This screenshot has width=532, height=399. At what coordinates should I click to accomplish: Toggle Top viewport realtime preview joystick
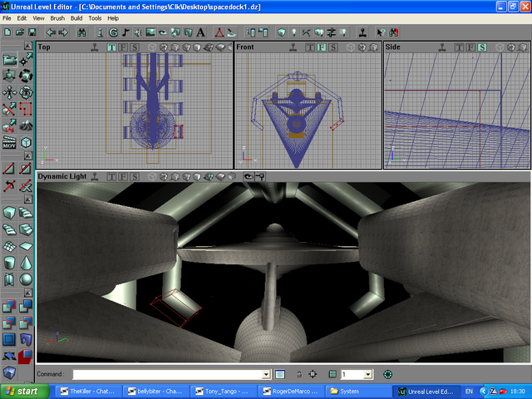(x=95, y=47)
